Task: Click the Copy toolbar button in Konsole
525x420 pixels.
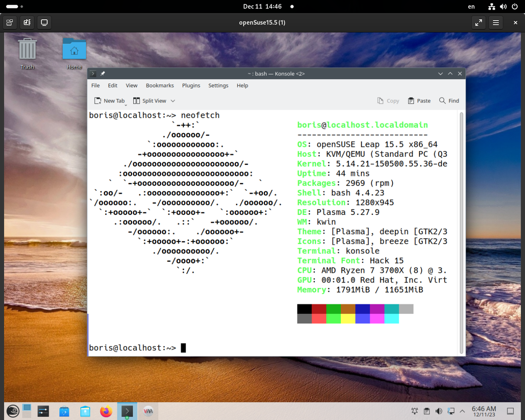Action: [388, 101]
